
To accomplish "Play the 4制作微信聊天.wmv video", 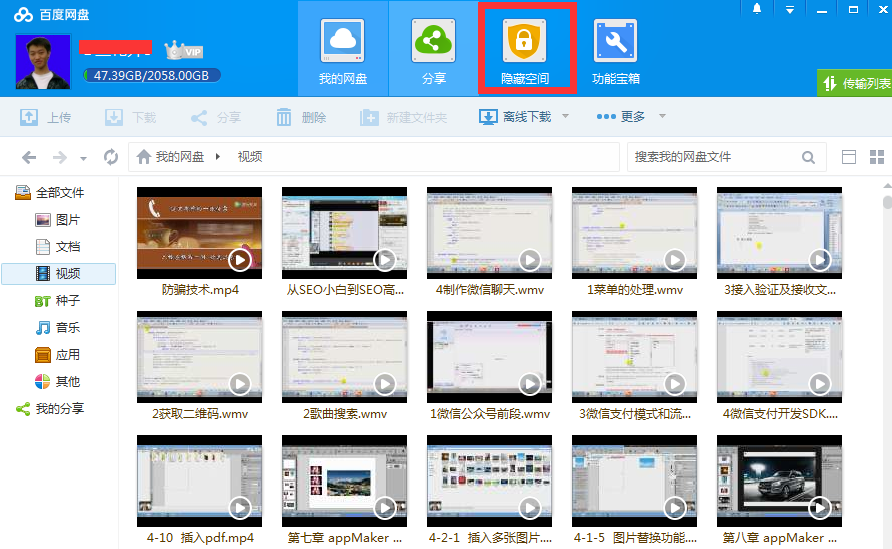I will click(x=530, y=260).
